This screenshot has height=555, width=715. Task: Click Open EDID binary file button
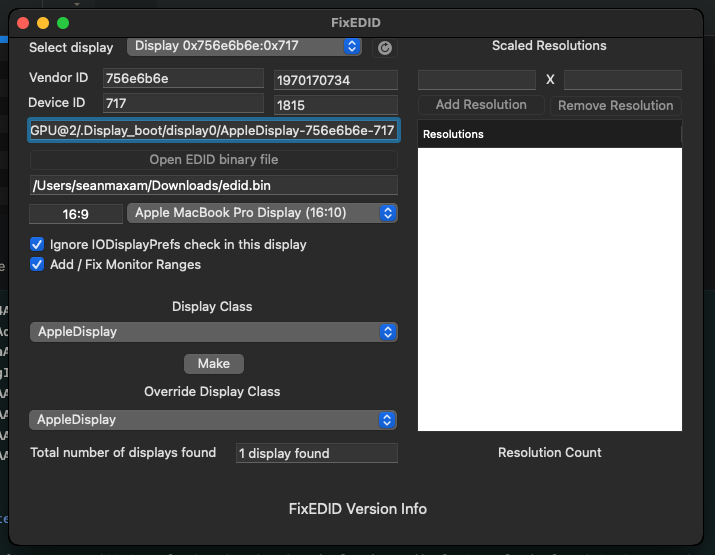[214, 160]
